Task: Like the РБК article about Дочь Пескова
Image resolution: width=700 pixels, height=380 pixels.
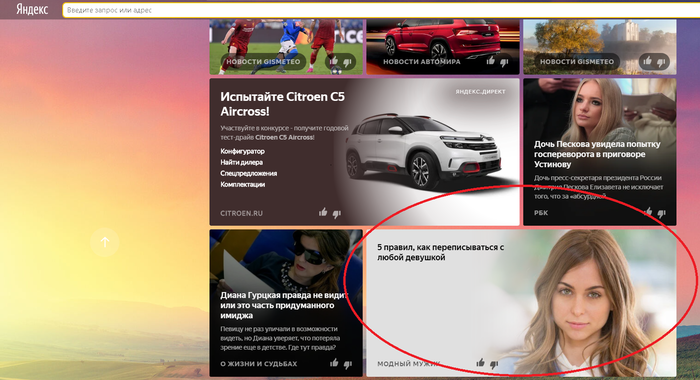Action: (x=648, y=211)
